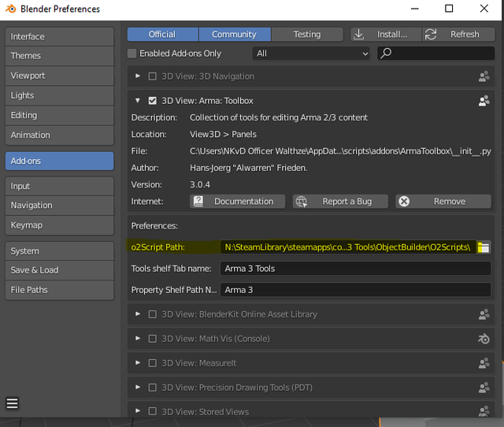Screen dimensions: 504x427
Task: Close the Blender Preferences window
Action: 484,9
